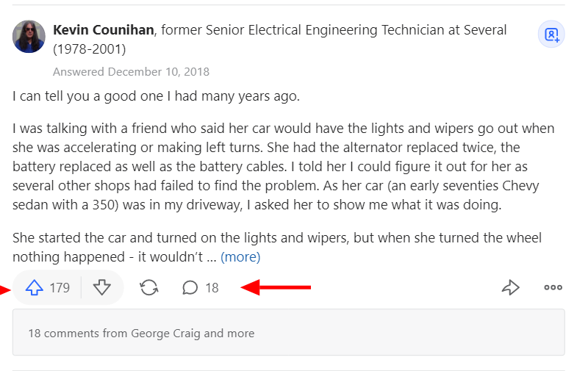Expand the 18 comments from George Craig box
Viewport: 588px width, 371px height.
[288, 333]
